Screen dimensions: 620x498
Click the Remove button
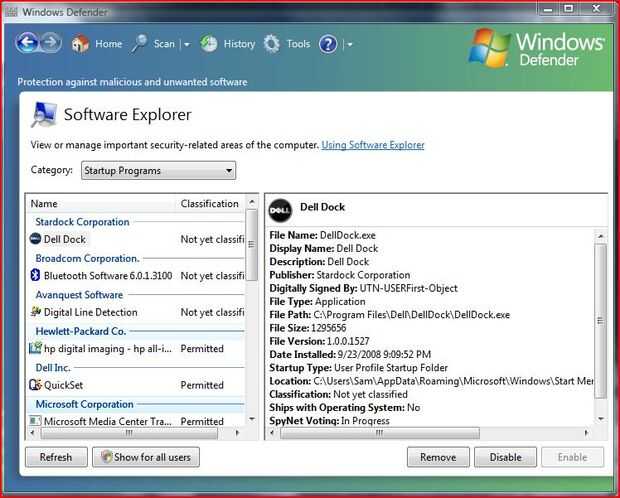[x=438, y=457]
